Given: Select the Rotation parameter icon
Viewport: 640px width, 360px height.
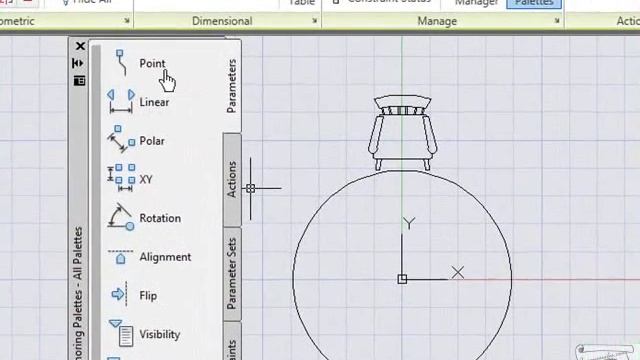Looking at the screenshot, I should (x=121, y=217).
